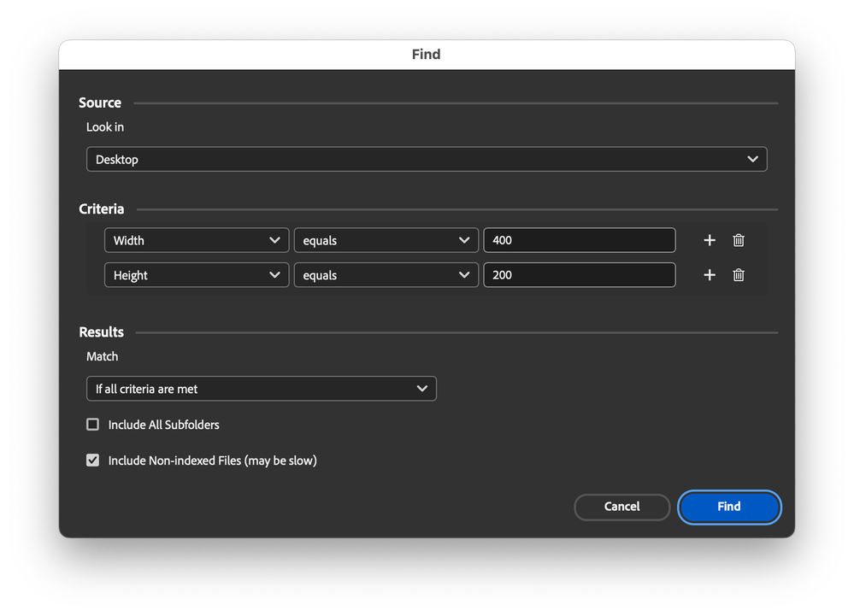Enable Include All Subfolders checkbox

(x=93, y=425)
